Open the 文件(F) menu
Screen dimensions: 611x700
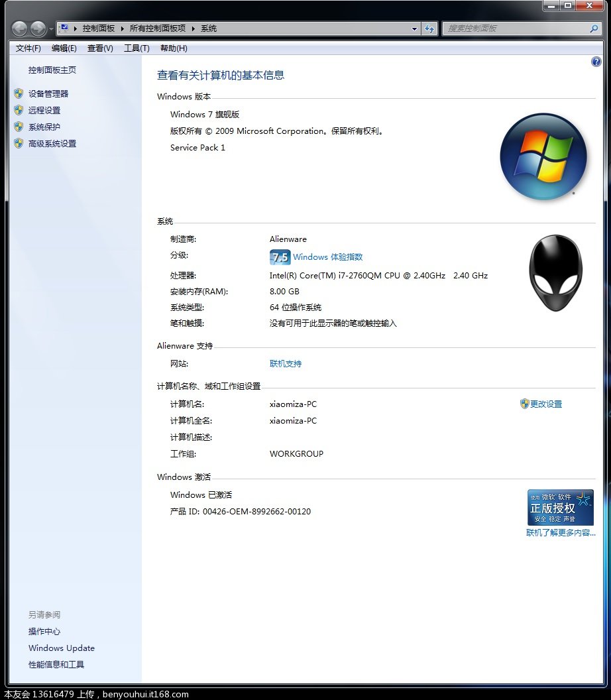pyautogui.click(x=28, y=48)
